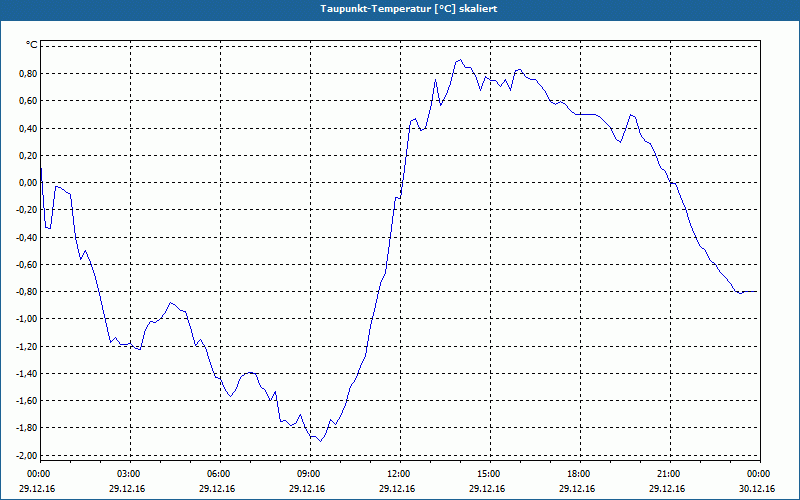
Task: Click the '06:00' time axis label
Action: coord(217,474)
